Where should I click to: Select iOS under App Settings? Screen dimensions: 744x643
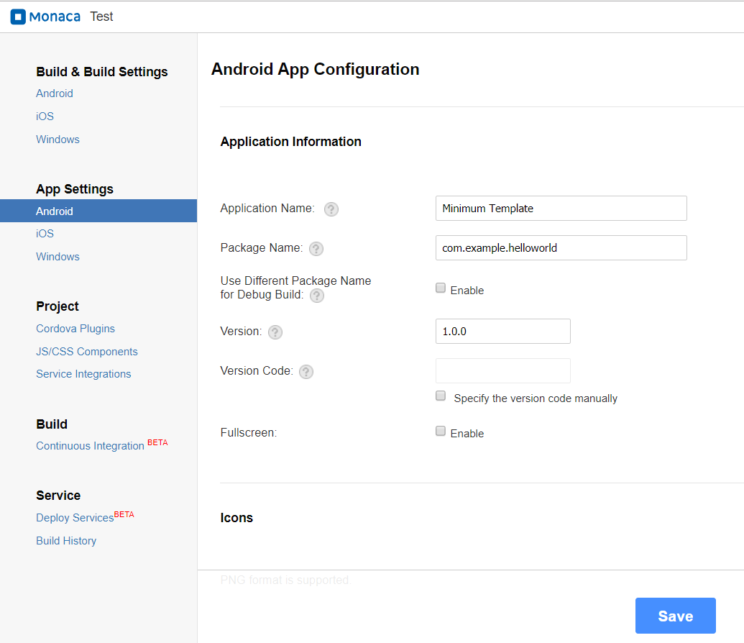45,233
